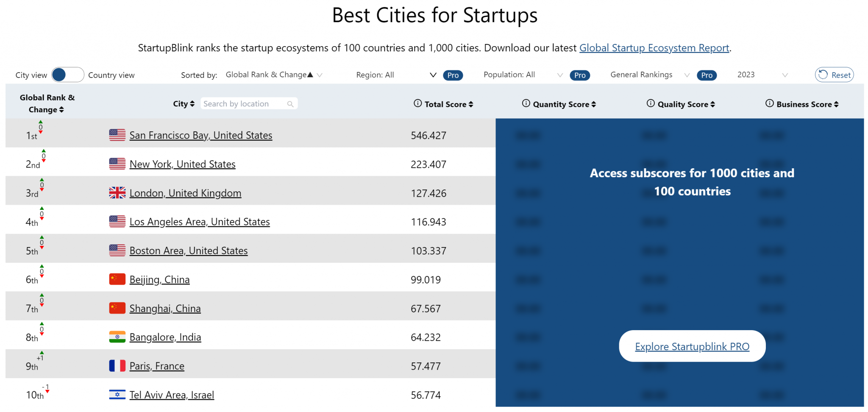Open the Business Score info tooltip
Image resolution: width=868 pixels, height=412 pixels.
click(770, 103)
